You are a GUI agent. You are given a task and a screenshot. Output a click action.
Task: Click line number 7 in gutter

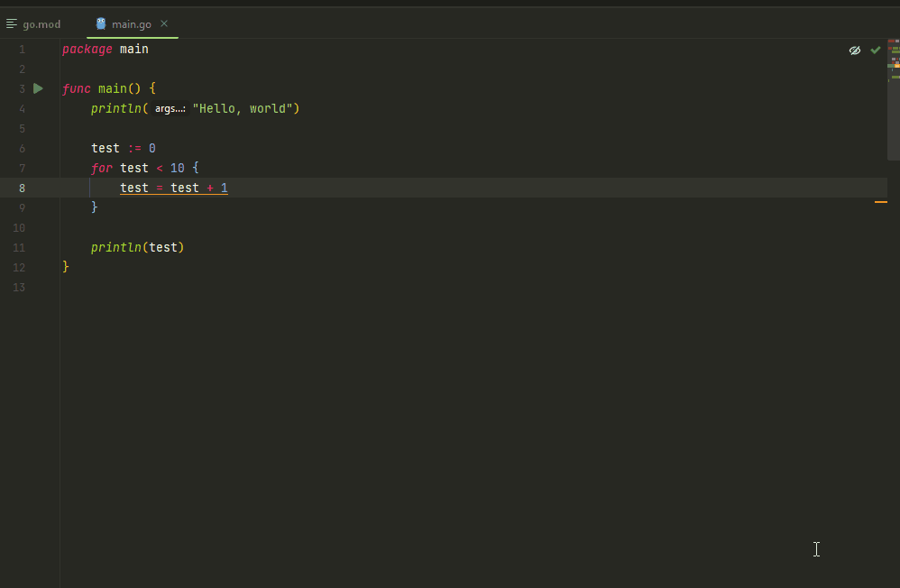(x=22, y=169)
